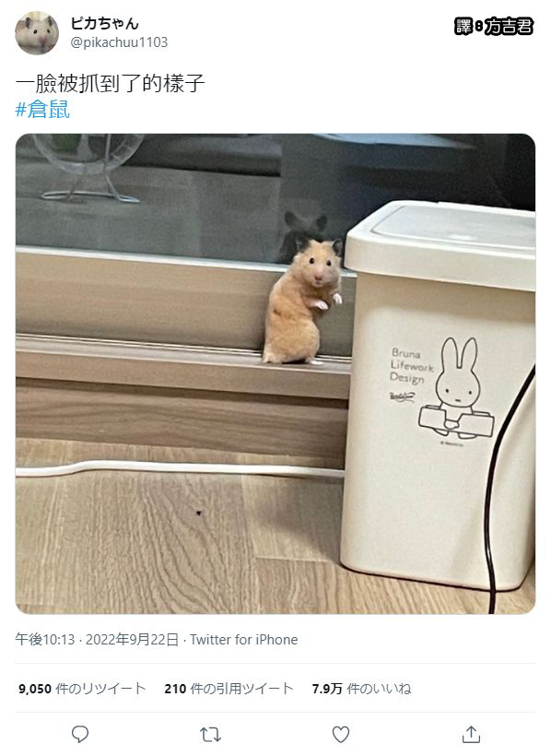Open display name ピカちゃん
This screenshot has height=756, width=551.
[x=105, y=23]
